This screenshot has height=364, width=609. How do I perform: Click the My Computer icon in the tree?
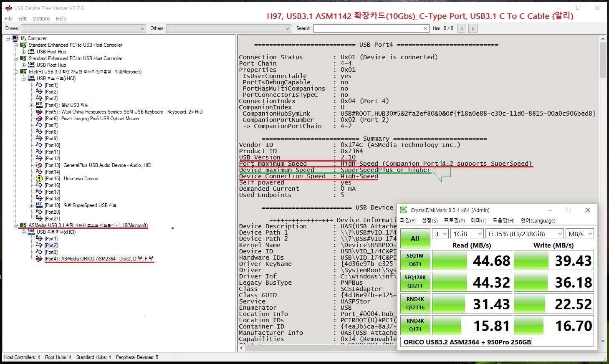coord(15,38)
